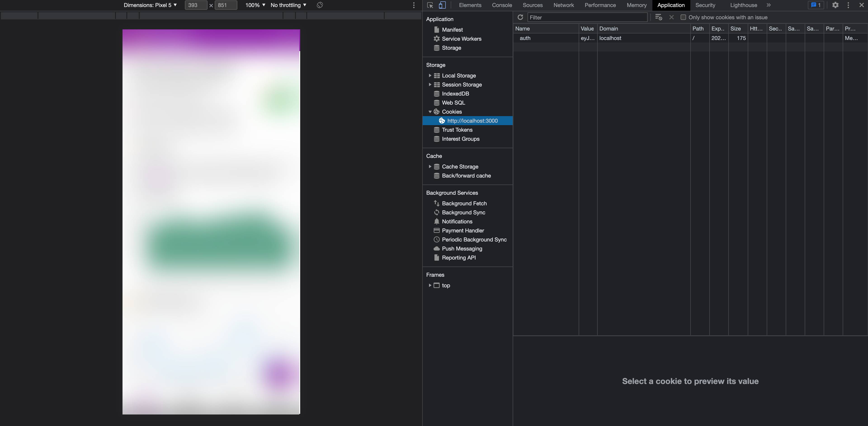Viewport: 868px width, 426px height.
Task: Open Reporting API item
Action: click(459, 258)
